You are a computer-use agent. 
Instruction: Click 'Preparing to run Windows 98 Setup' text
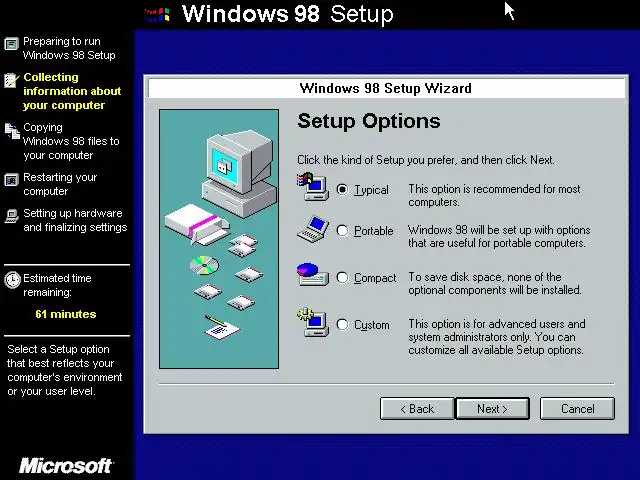(69, 48)
